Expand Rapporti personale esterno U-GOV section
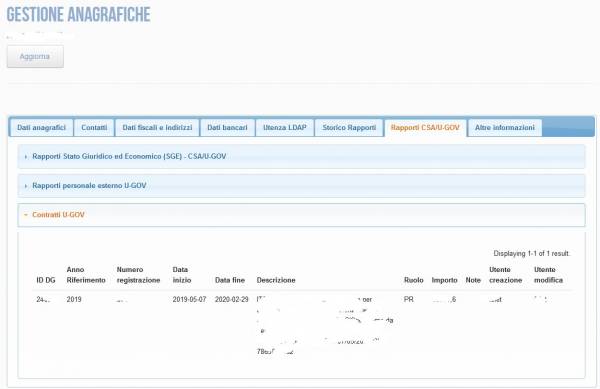This screenshot has width=600, height=389. pyautogui.click(x=302, y=186)
